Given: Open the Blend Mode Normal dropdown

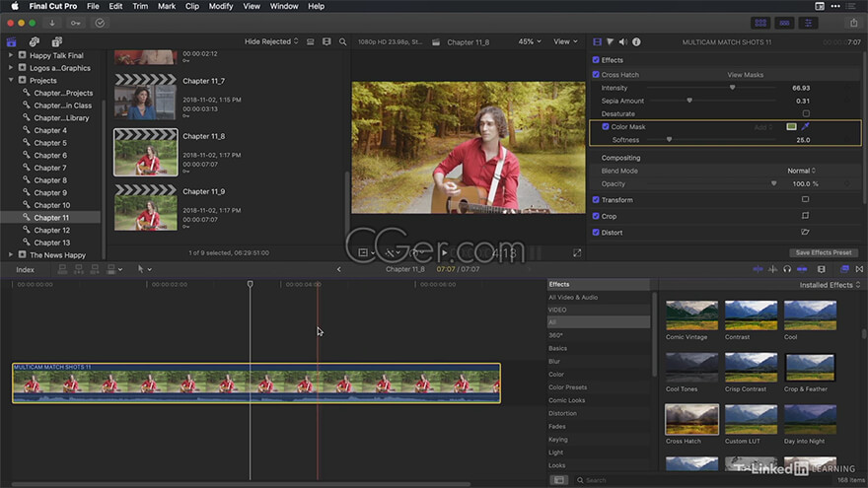Looking at the screenshot, I should click(801, 171).
